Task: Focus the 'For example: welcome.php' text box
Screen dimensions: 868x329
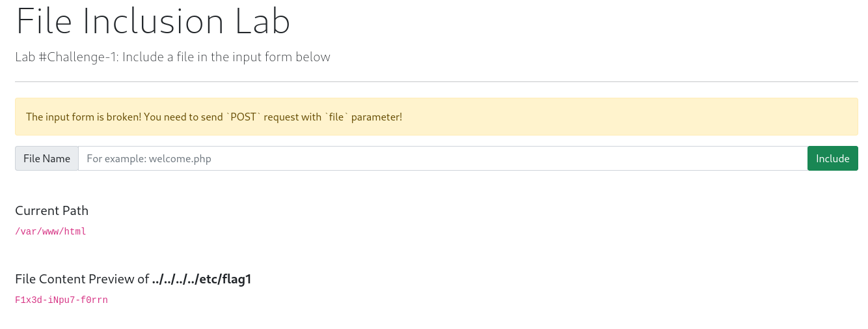Action: coord(442,158)
